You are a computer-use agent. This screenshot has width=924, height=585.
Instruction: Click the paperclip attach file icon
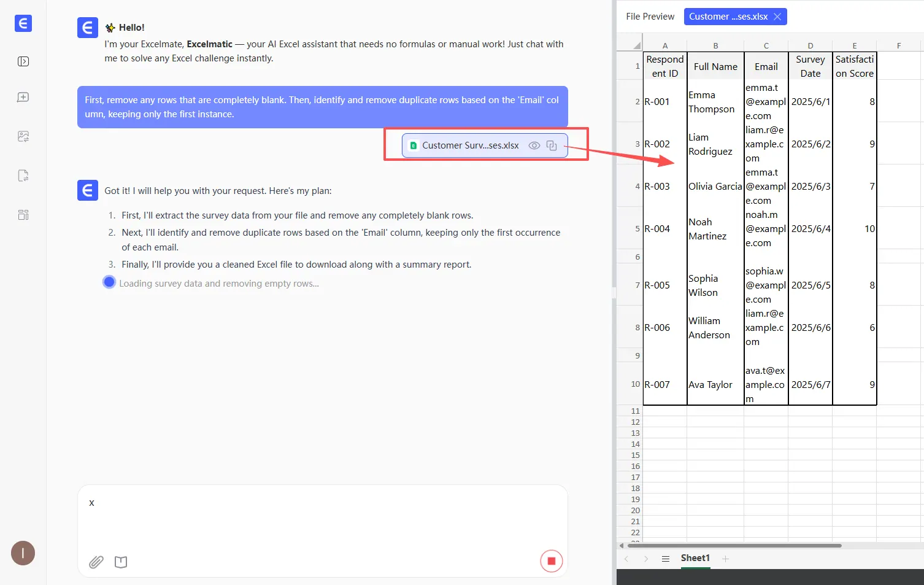96,562
